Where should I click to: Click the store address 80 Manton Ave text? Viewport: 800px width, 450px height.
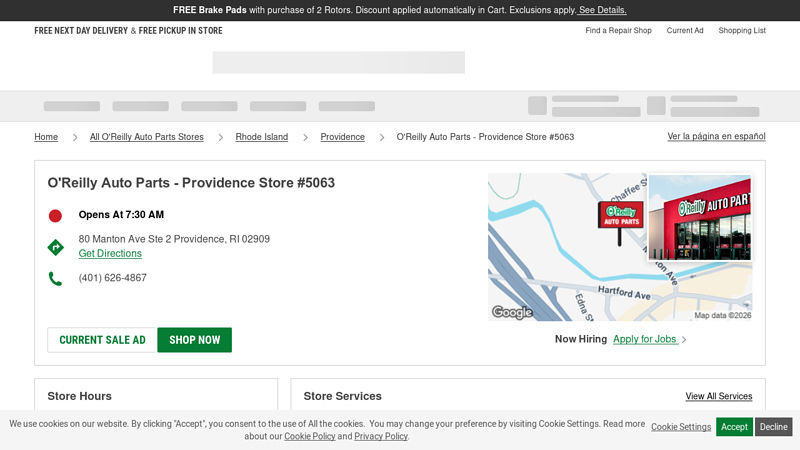(x=174, y=239)
